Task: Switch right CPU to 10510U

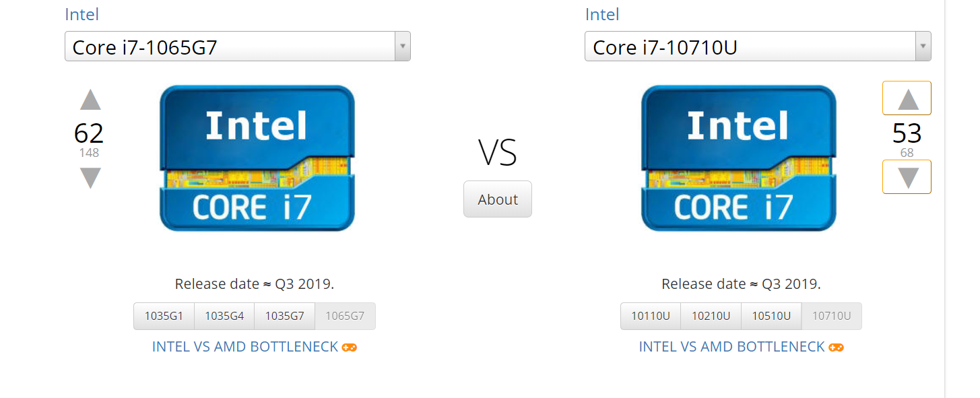Action: point(771,316)
